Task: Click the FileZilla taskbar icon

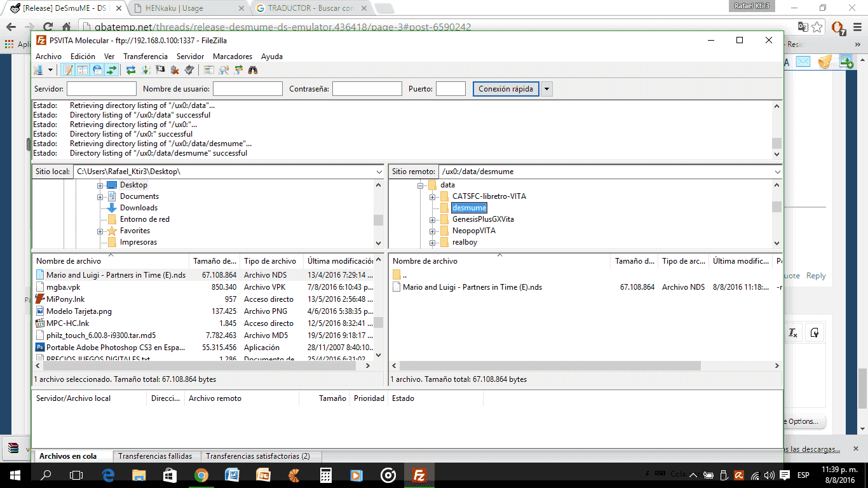Action: [419, 475]
